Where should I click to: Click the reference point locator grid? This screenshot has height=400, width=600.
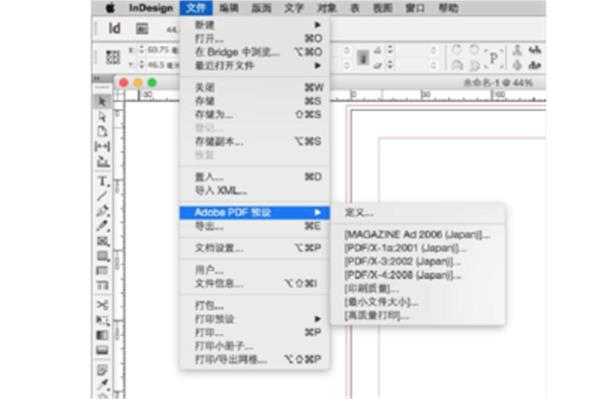click(x=112, y=57)
